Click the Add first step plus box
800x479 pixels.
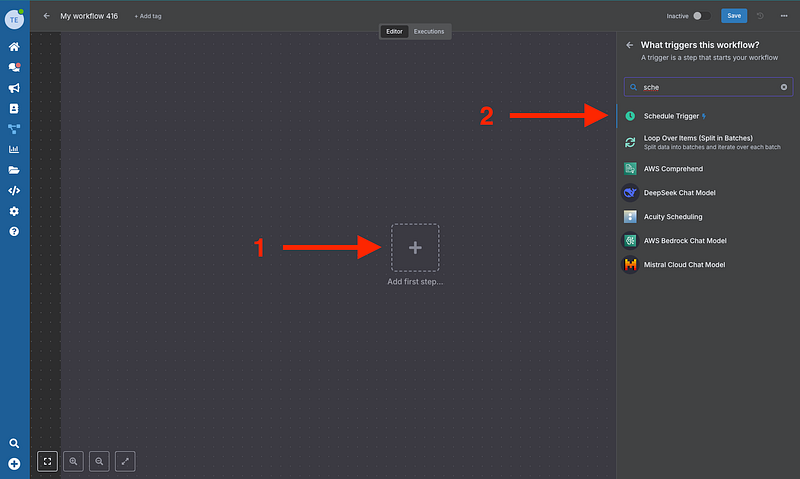coord(415,247)
